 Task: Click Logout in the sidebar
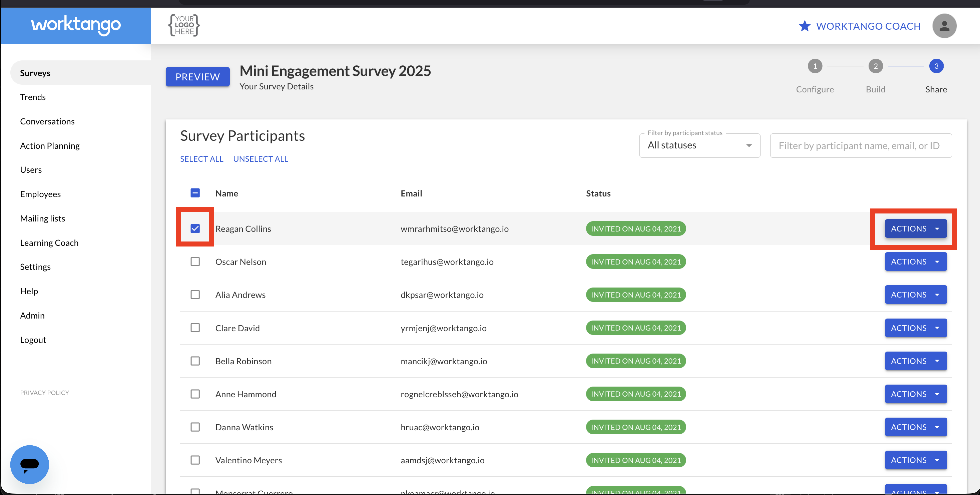(33, 340)
